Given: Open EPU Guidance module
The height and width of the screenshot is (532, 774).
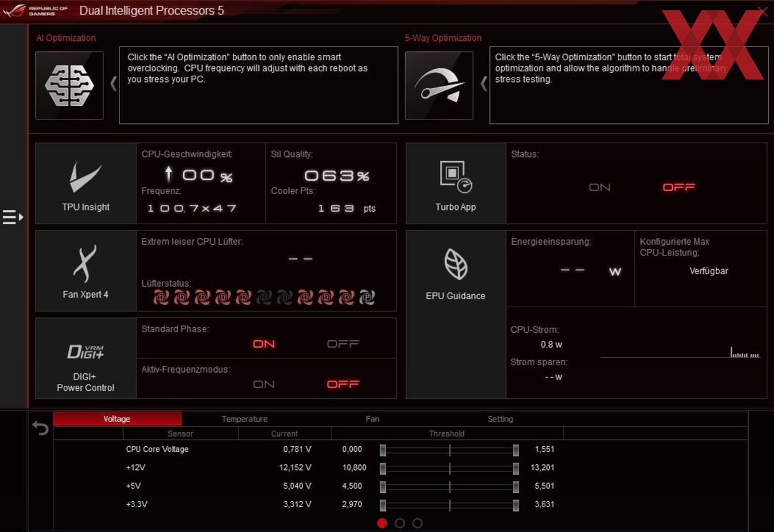Looking at the screenshot, I should [x=455, y=315].
